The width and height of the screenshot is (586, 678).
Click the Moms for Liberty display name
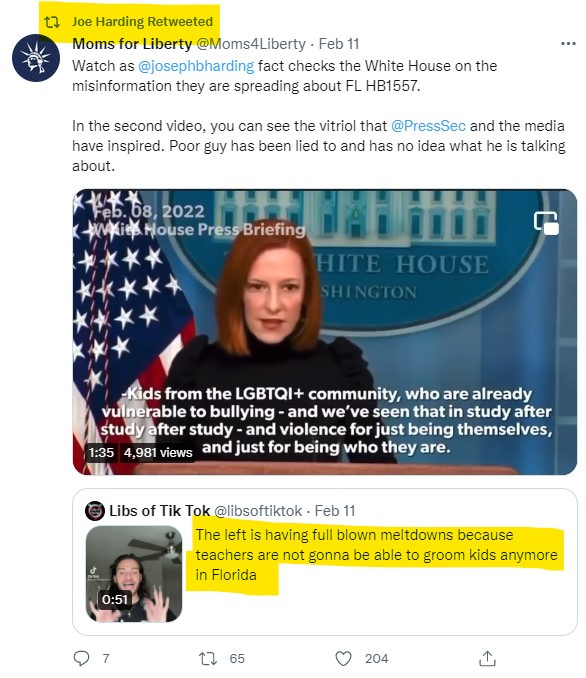pyautogui.click(x=132, y=44)
